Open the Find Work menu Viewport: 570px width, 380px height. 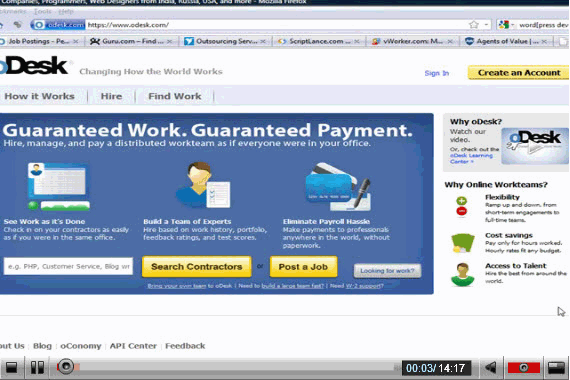click(x=174, y=96)
